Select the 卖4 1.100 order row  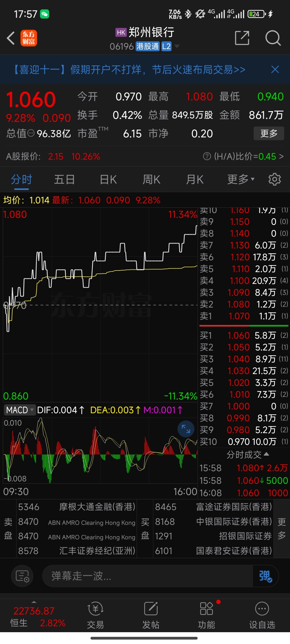[244, 281]
